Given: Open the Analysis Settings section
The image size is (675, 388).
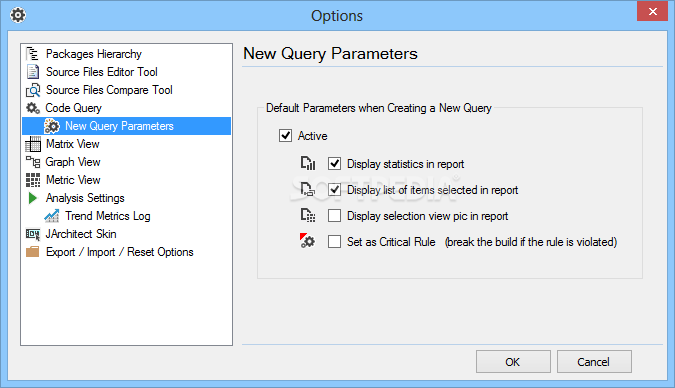Looking at the screenshot, I should (x=75, y=198).
